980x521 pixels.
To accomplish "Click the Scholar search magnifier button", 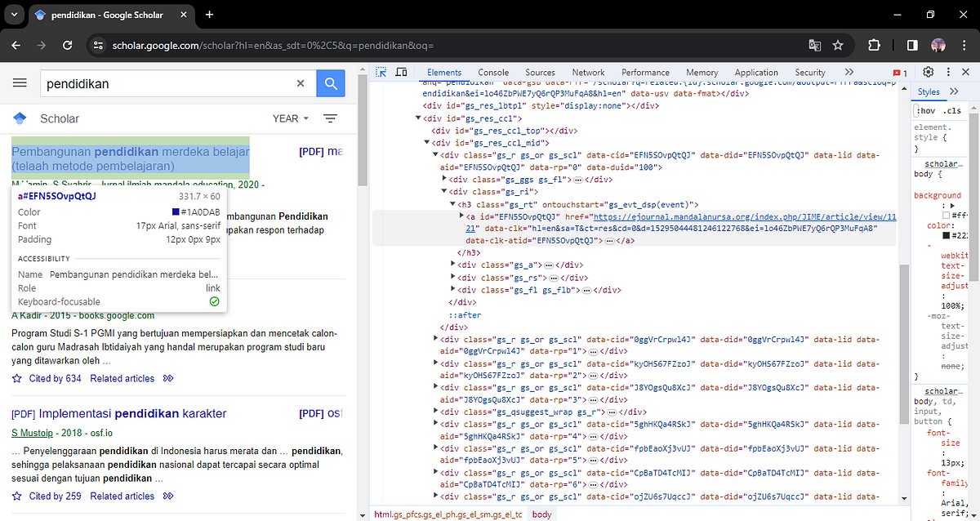I will click(x=330, y=82).
